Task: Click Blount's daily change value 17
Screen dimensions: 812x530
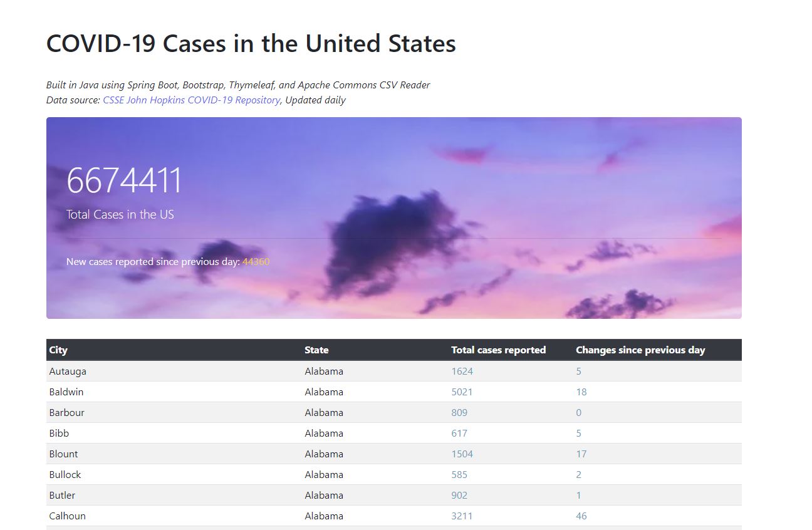Action: coord(581,454)
